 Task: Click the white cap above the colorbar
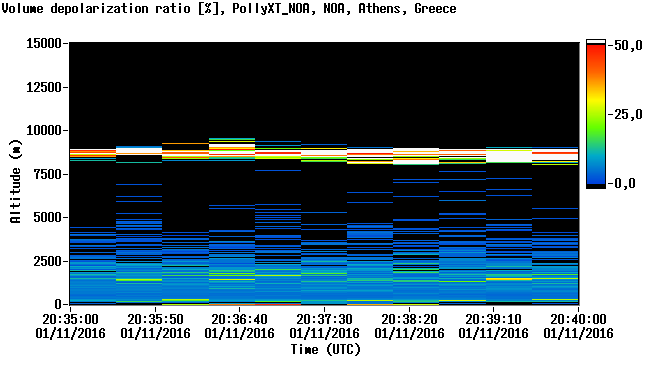point(596,42)
